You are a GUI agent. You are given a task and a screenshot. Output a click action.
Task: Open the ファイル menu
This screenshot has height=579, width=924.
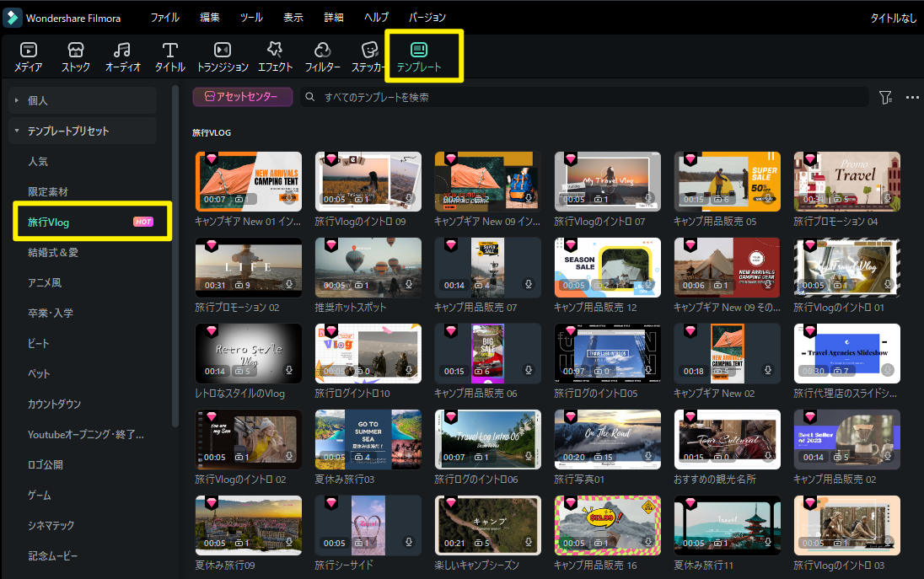point(164,17)
